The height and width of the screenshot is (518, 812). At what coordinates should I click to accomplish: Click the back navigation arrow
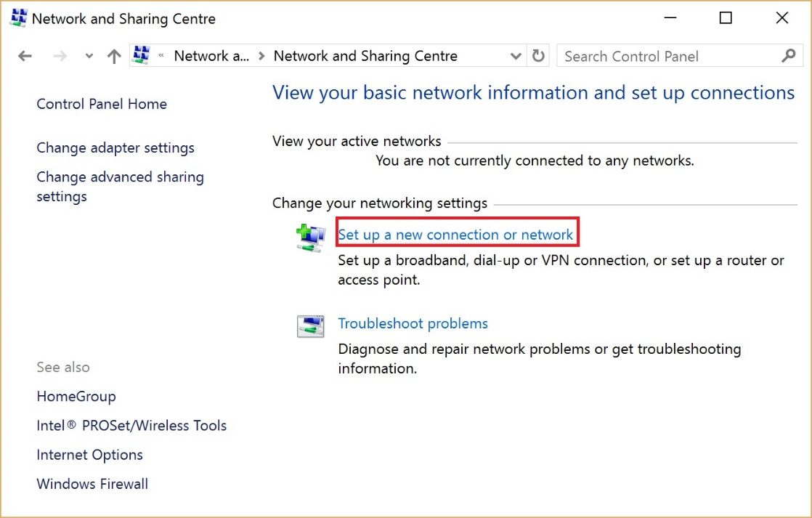click(25, 55)
